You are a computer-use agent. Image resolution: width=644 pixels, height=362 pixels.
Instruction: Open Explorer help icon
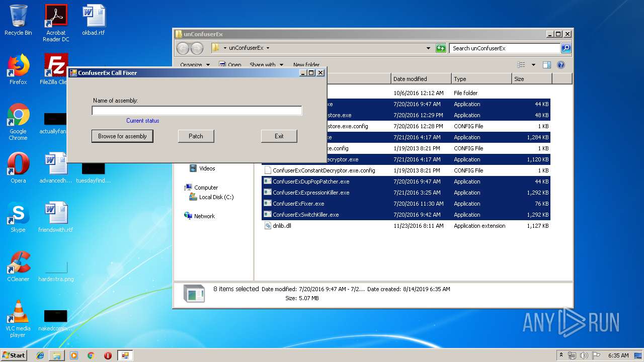(x=561, y=65)
